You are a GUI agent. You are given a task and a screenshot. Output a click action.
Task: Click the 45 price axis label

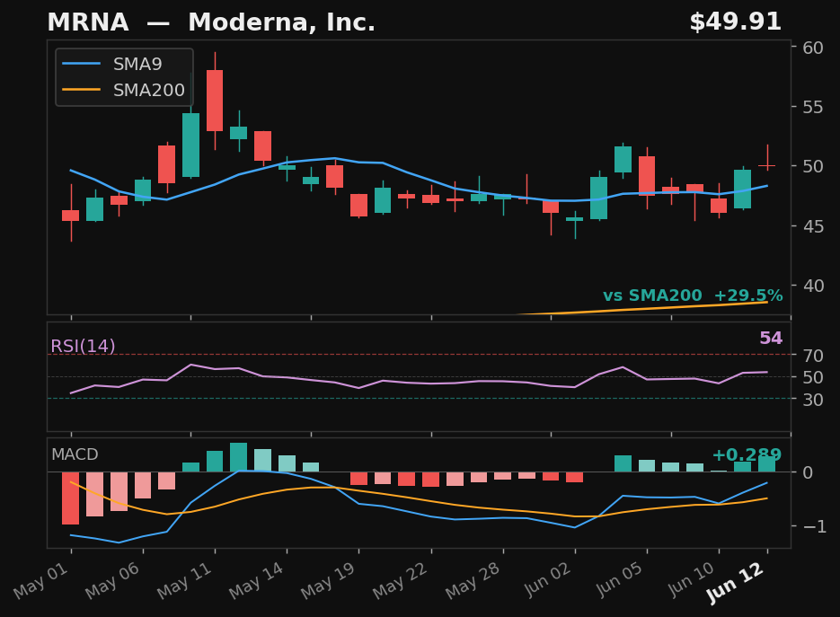coord(813,226)
